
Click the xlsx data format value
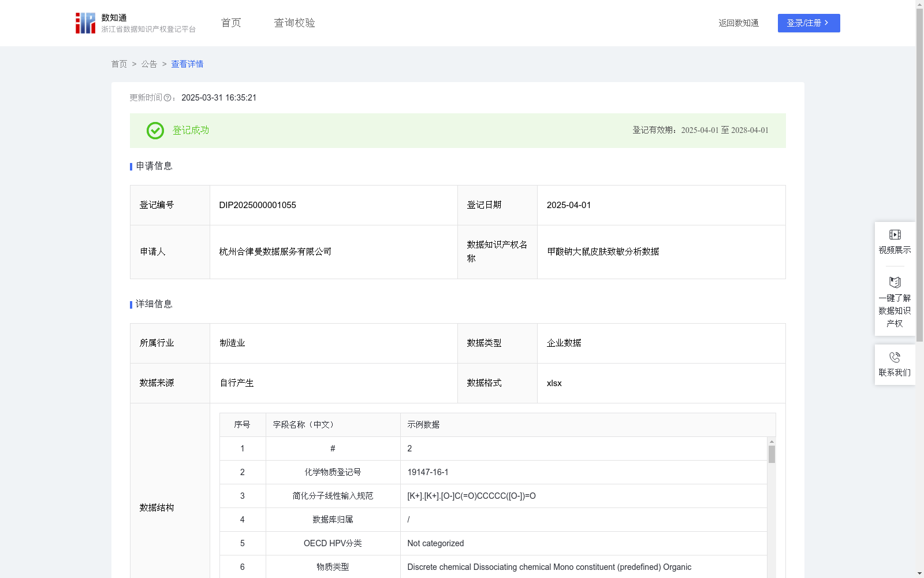coord(554,383)
